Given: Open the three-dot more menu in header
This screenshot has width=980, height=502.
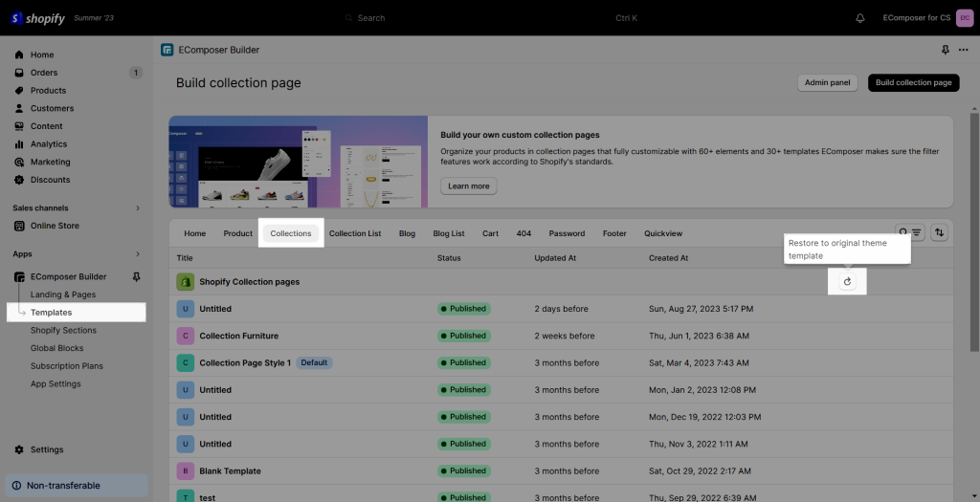Looking at the screenshot, I should [963, 50].
